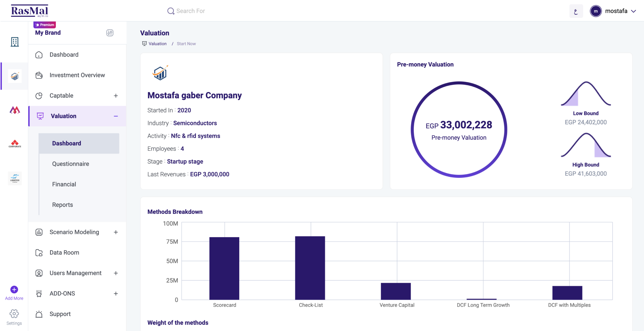Click the Investment Overview wallet icon

click(39, 75)
